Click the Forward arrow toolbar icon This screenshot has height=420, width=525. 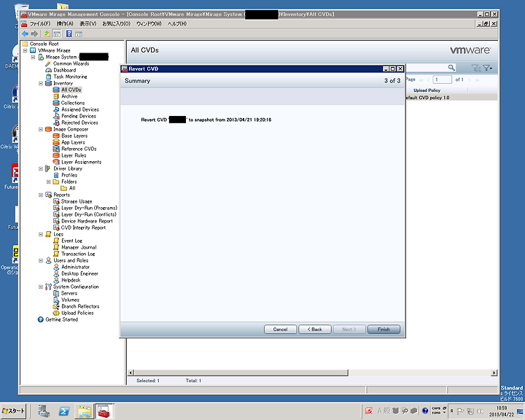(x=34, y=34)
